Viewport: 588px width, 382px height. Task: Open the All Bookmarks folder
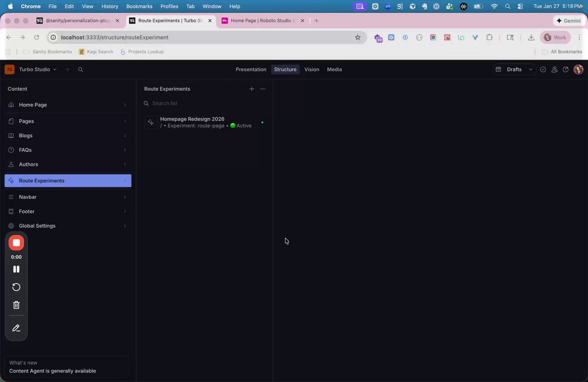tap(562, 51)
